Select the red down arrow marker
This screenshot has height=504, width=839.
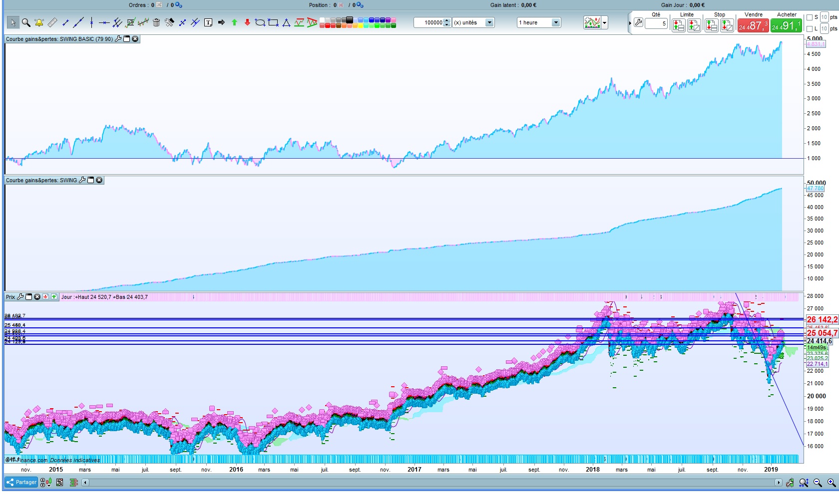click(x=247, y=22)
